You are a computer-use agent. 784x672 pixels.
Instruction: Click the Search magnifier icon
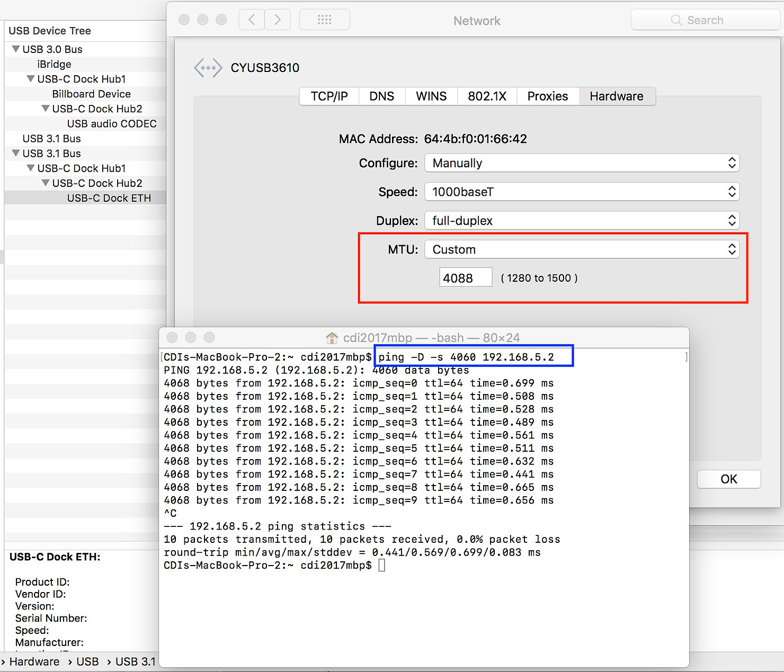(x=676, y=20)
